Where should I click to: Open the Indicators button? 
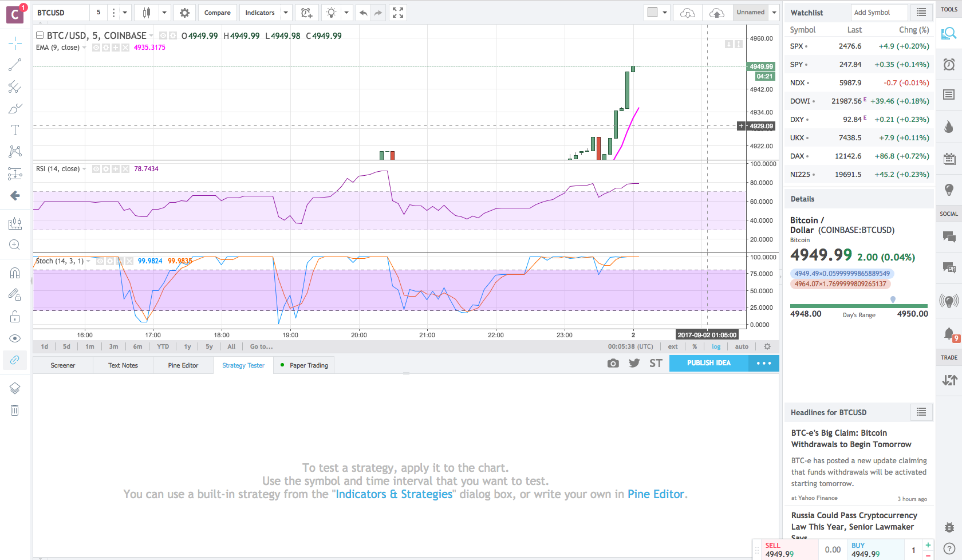click(x=260, y=13)
